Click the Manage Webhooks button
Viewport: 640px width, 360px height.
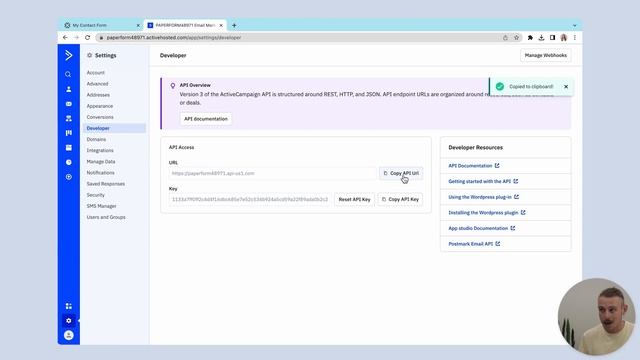click(x=546, y=55)
